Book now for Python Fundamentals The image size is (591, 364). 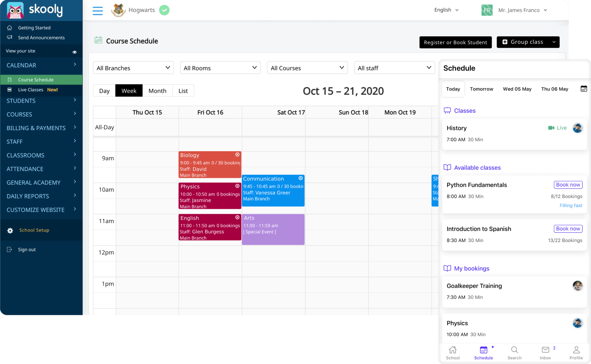(x=568, y=184)
